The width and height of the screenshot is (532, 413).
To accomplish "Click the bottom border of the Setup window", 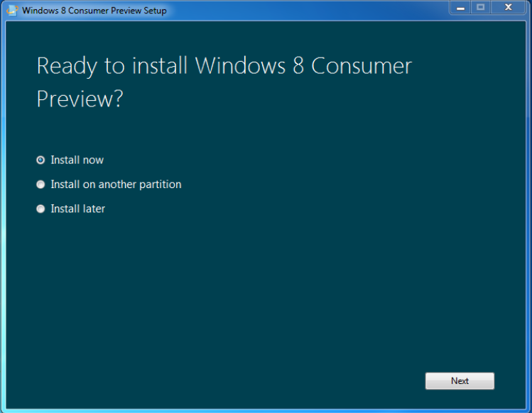I will pos(266,410).
